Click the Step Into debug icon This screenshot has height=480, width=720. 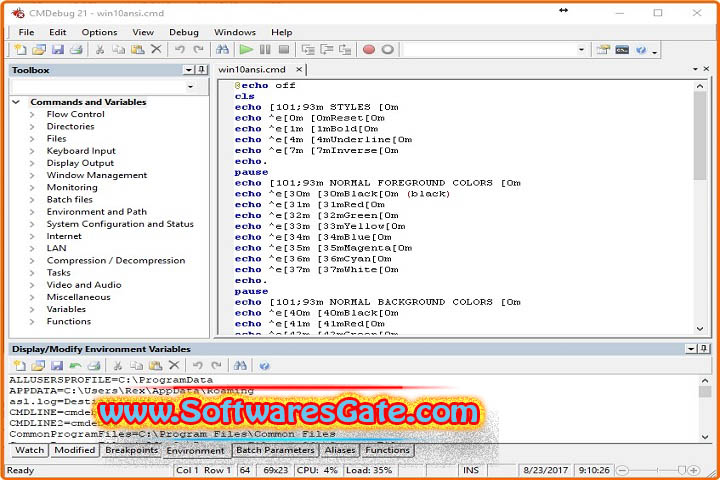point(308,50)
